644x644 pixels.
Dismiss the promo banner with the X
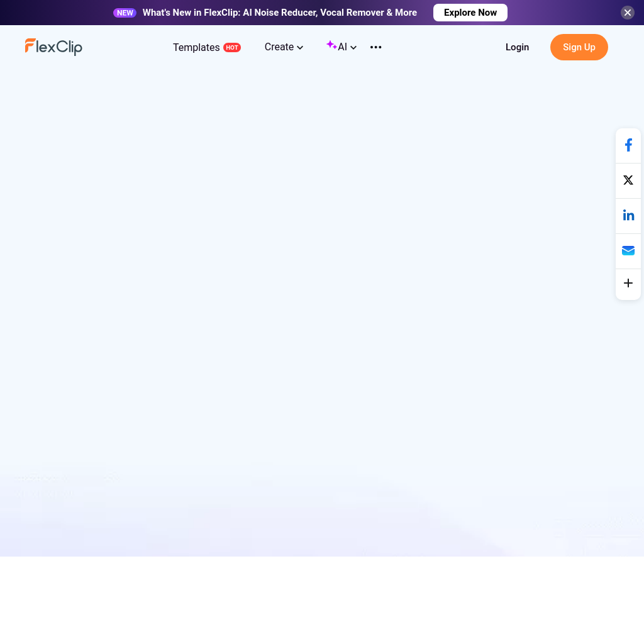tap(627, 13)
